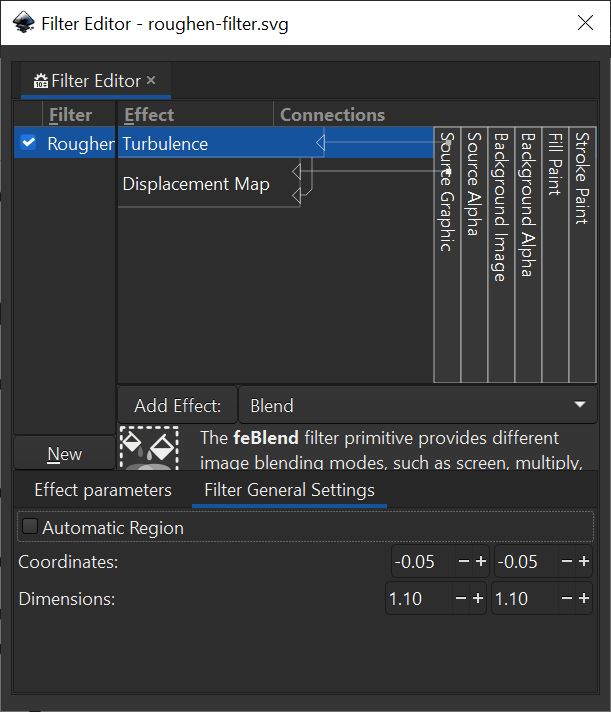Viewport: 611px width, 712px height.
Task: Uncheck the Roughen filter checkbox
Action: (x=28, y=143)
